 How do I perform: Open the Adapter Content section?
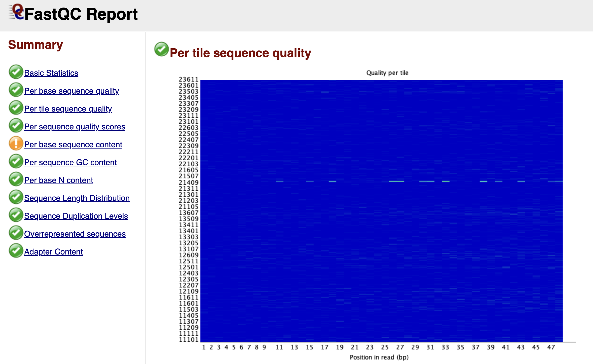(x=53, y=251)
